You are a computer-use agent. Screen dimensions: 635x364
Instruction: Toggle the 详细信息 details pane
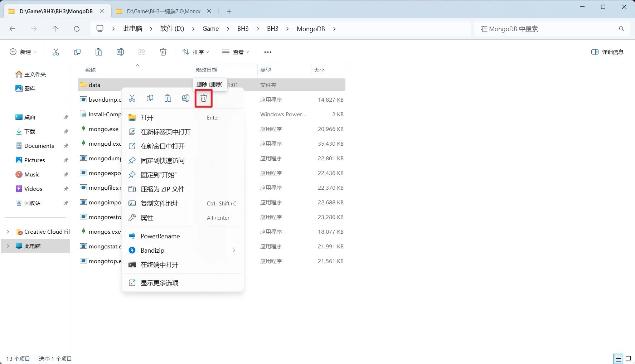607,52
